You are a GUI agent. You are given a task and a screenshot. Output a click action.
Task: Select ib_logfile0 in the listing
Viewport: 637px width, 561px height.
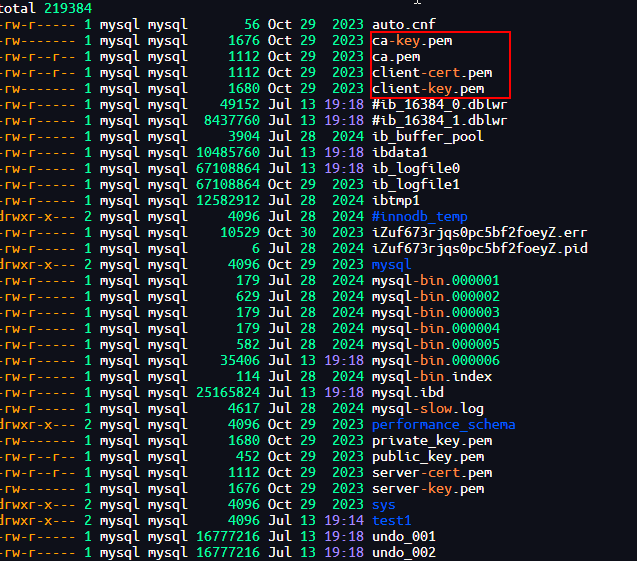pyautogui.click(x=416, y=169)
